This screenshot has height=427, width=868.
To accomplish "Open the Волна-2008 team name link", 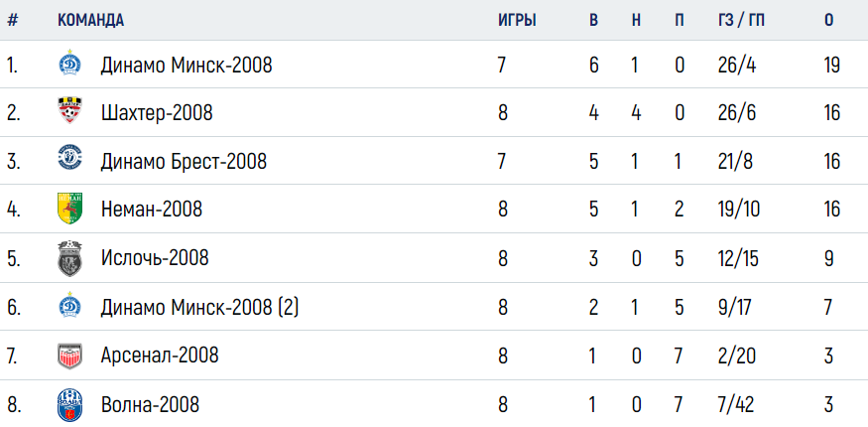I will 150,404.
